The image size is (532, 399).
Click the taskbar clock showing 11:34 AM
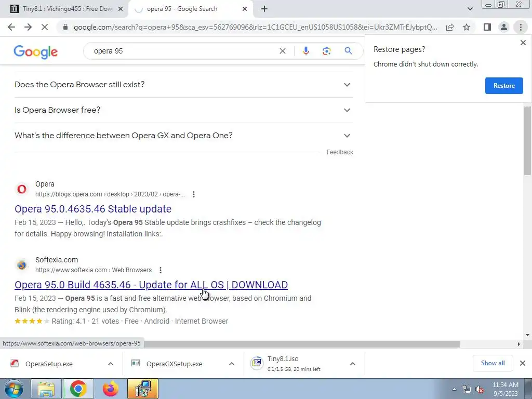(x=506, y=389)
